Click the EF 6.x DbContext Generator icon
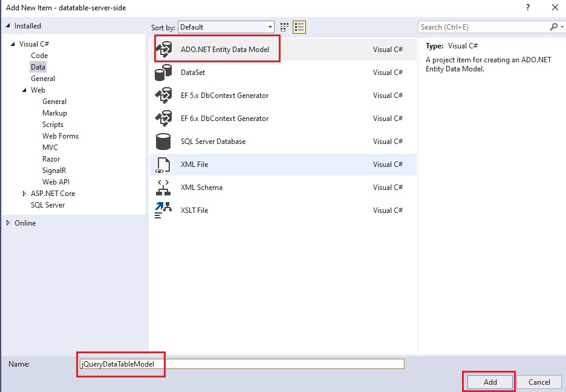 coord(163,119)
